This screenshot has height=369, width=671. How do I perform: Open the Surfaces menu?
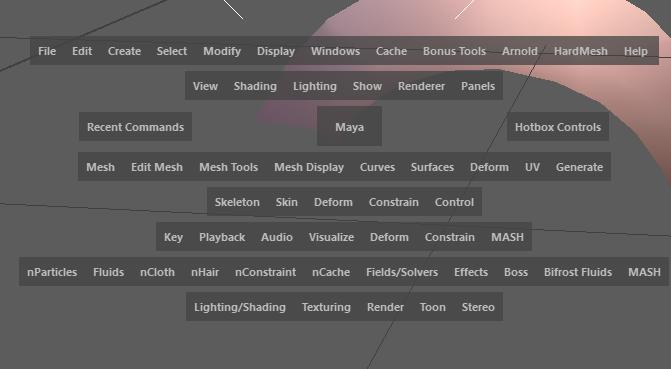click(x=432, y=167)
